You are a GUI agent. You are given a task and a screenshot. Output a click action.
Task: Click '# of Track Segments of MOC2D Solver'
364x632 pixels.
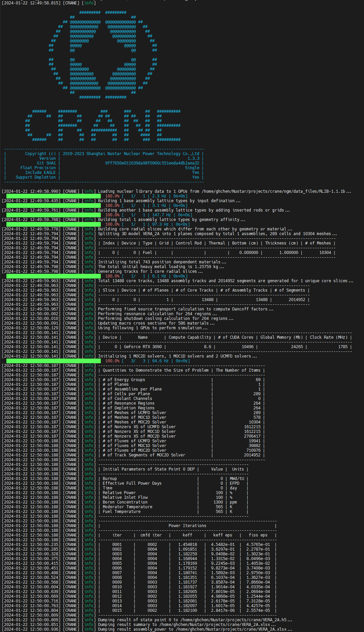coord(182,455)
